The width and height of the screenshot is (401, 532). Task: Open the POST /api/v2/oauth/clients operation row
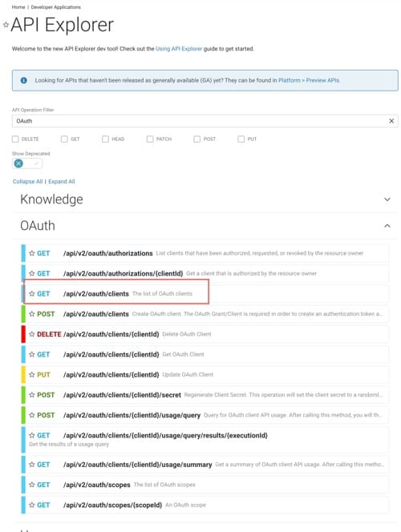[x=205, y=314]
